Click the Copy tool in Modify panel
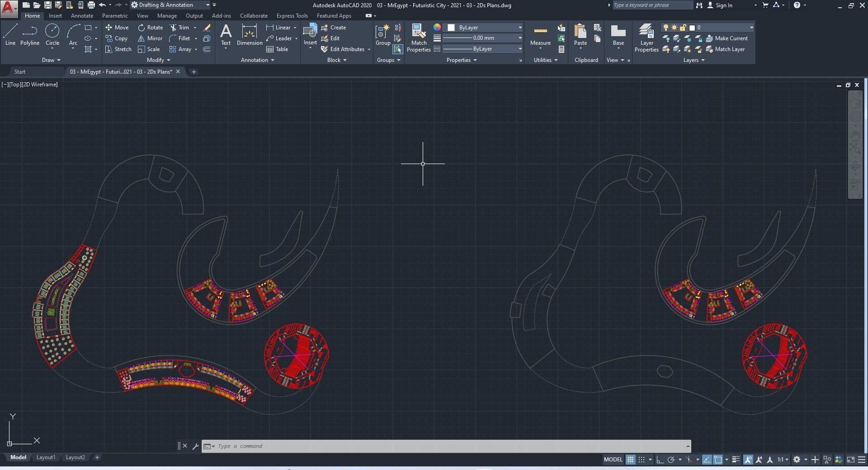The width and height of the screenshot is (868, 470). [x=117, y=38]
